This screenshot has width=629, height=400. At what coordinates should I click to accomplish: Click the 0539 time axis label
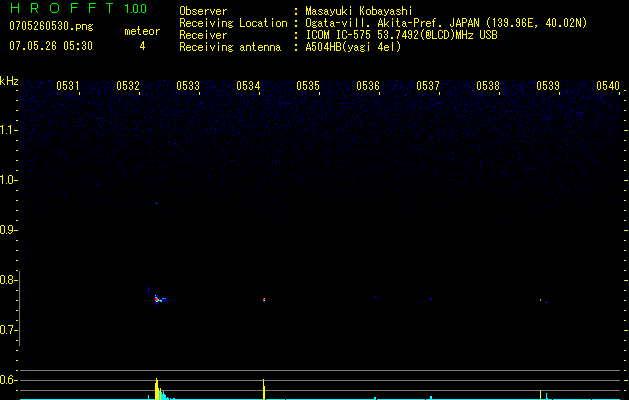tap(548, 85)
